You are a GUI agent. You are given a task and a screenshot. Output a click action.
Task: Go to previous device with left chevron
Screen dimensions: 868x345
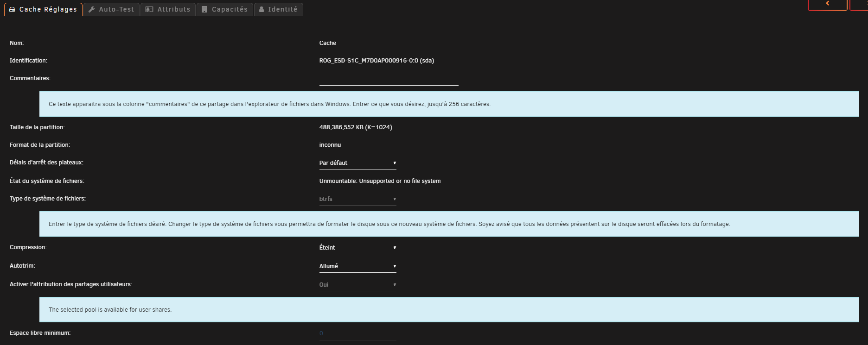tap(827, 4)
